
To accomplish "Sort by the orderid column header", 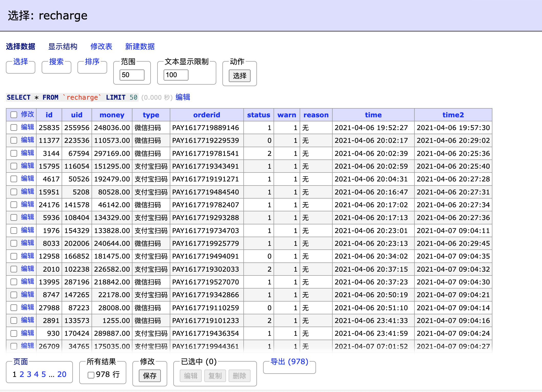I will pyautogui.click(x=207, y=115).
